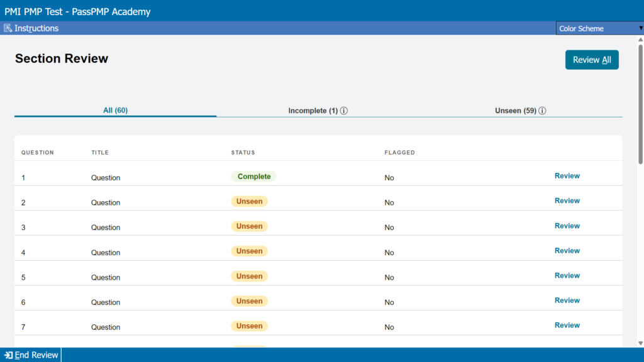Click the Review All button

[592, 60]
